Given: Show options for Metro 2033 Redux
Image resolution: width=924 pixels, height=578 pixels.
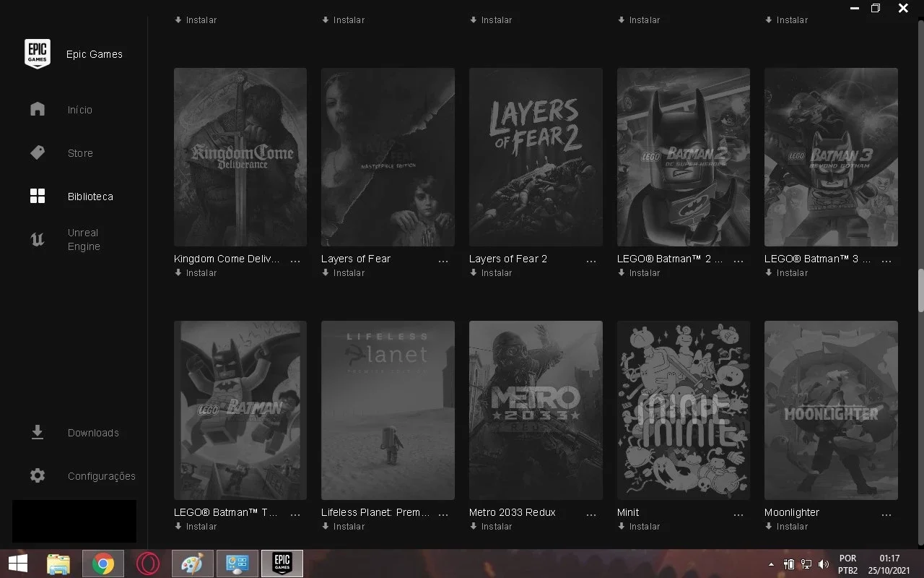Looking at the screenshot, I should (x=591, y=514).
